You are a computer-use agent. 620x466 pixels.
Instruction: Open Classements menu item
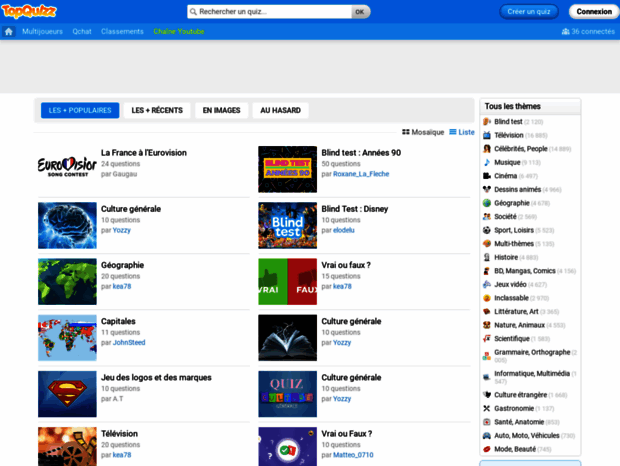click(122, 31)
